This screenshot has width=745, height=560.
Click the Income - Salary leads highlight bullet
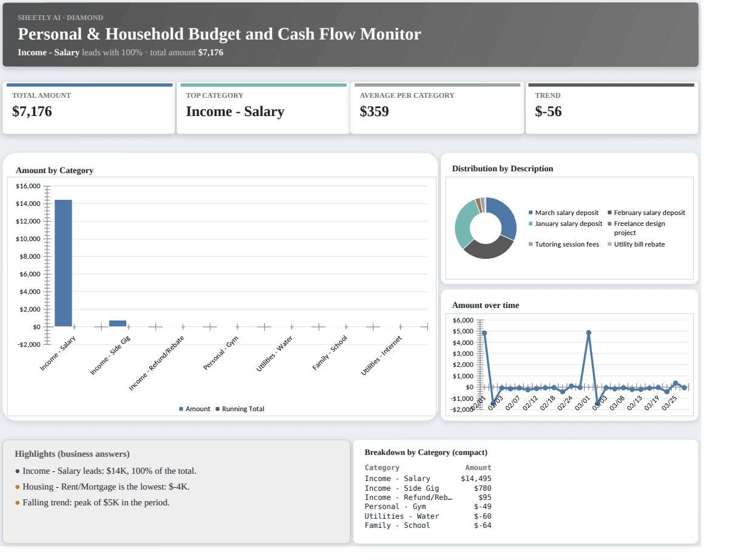106,471
